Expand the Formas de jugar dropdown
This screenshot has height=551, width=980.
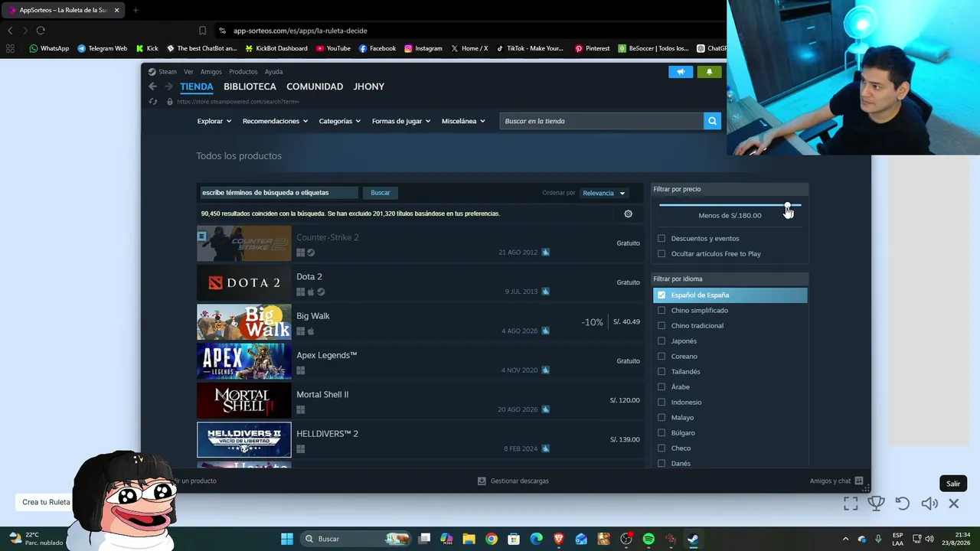[401, 121]
